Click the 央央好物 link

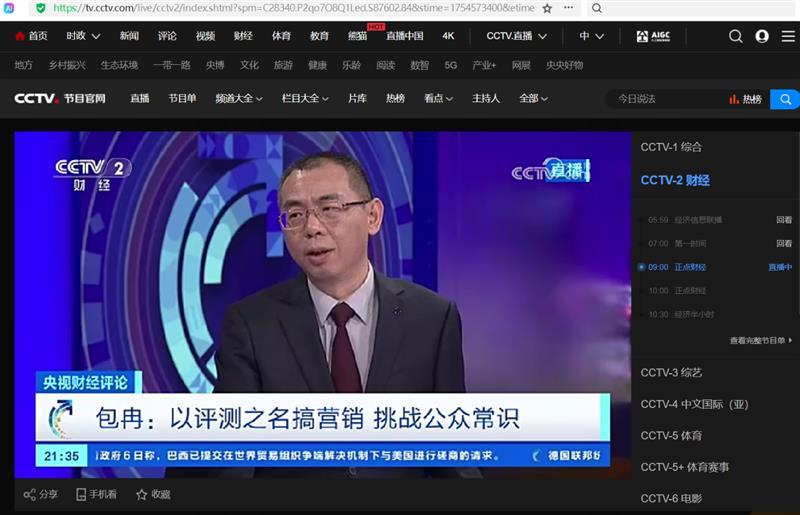pyautogui.click(x=564, y=65)
